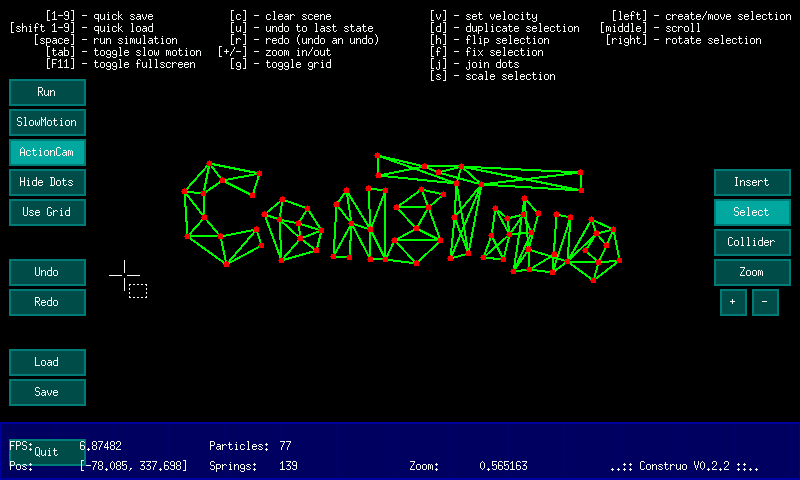The width and height of the screenshot is (800, 480).
Task: Click the long bar of the T structure
Action: pos(479,173)
